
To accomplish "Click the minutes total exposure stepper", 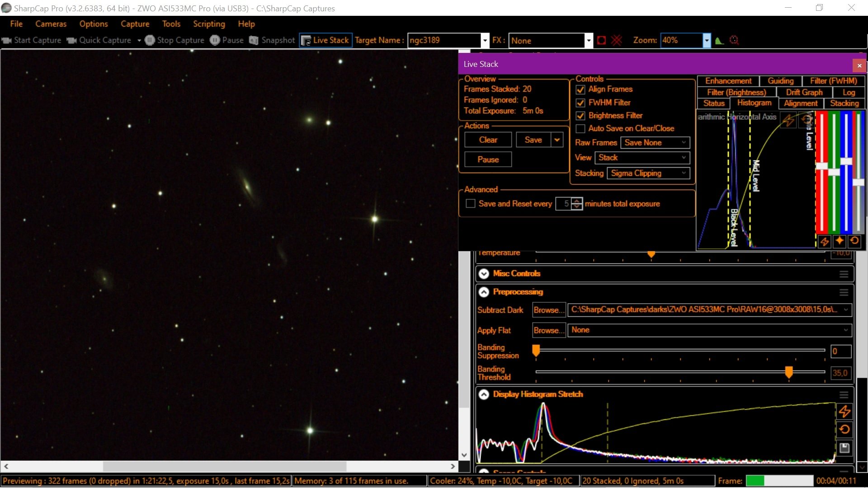I will [x=577, y=204].
